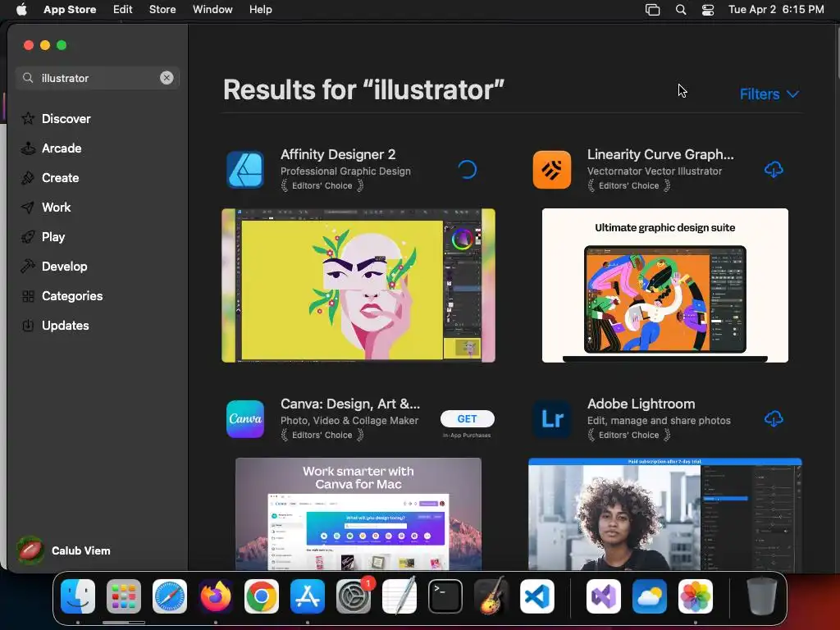Open the Apple menu
840x630 pixels.
coord(21,10)
